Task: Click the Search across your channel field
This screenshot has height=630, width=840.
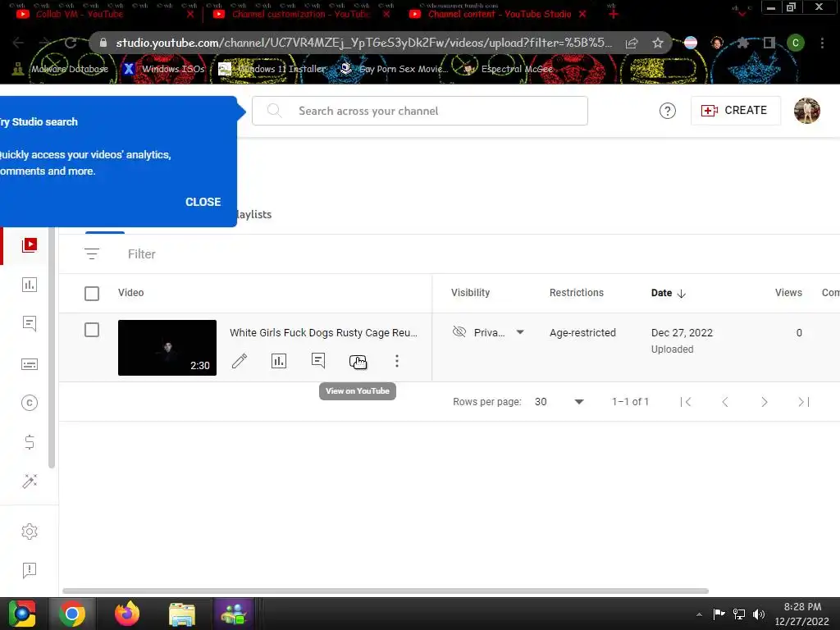Action: (420, 111)
